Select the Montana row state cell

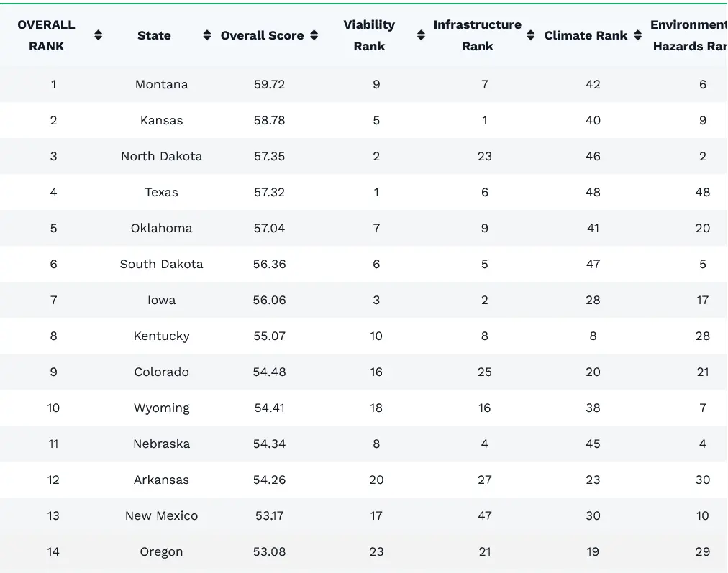click(x=161, y=84)
